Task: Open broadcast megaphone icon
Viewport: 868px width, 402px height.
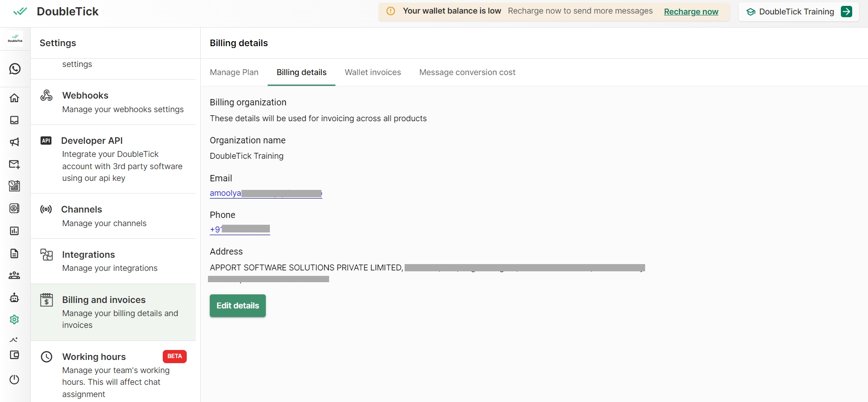Action: coord(14,142)
